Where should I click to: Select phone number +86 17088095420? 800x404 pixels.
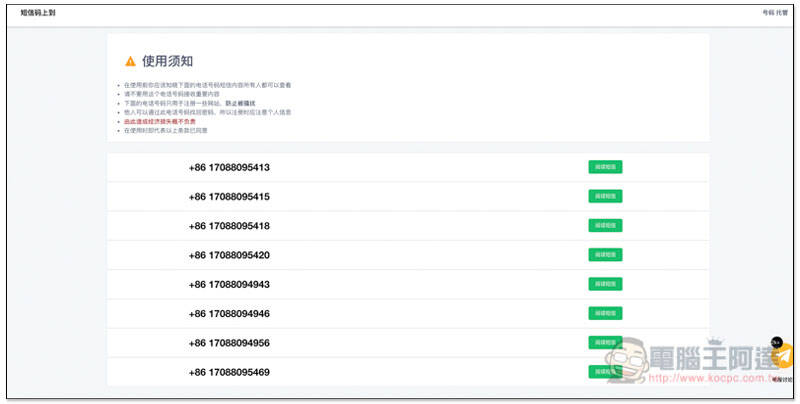pyautogui.click(x=229, y=255)
